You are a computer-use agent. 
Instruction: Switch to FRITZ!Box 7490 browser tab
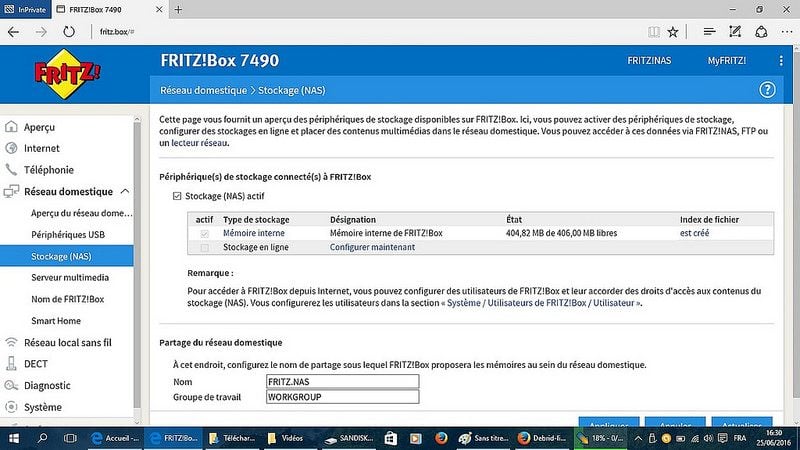pos(109,9)
